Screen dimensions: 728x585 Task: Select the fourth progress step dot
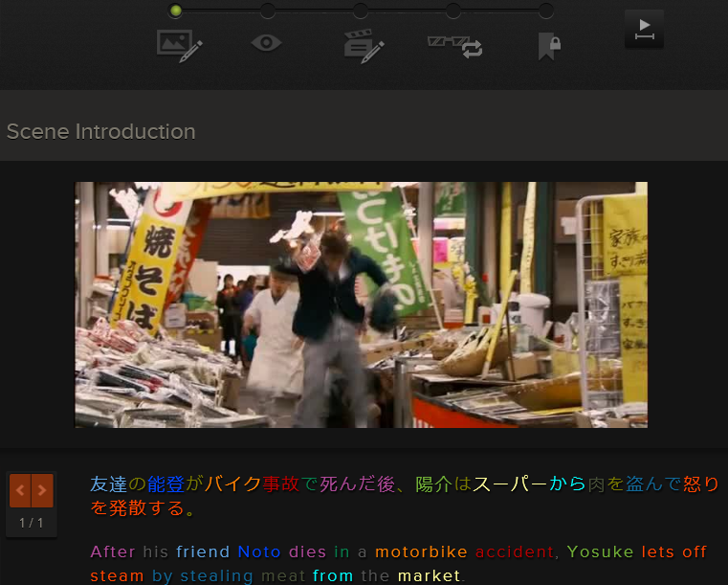[453, 11]
